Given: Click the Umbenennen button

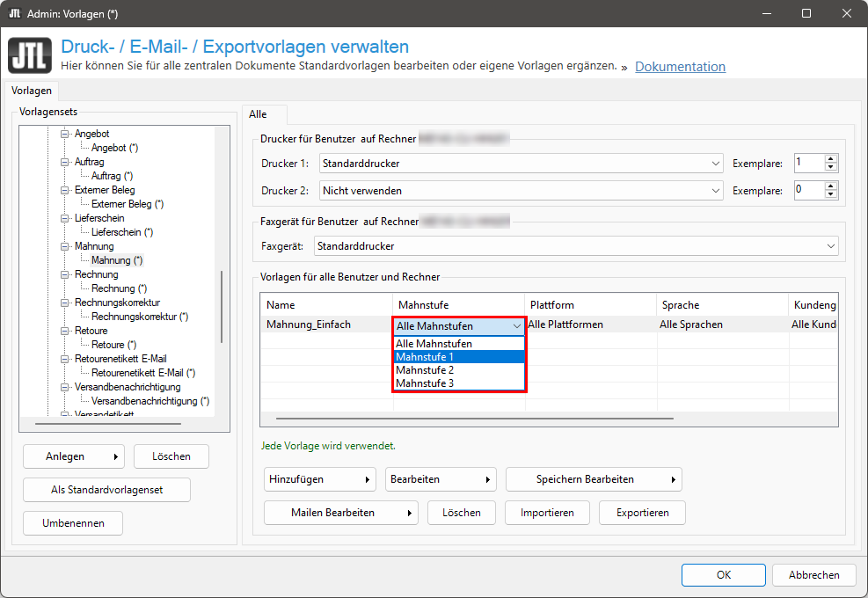Looking at the screenshot, I should click(x=73, y=523).
